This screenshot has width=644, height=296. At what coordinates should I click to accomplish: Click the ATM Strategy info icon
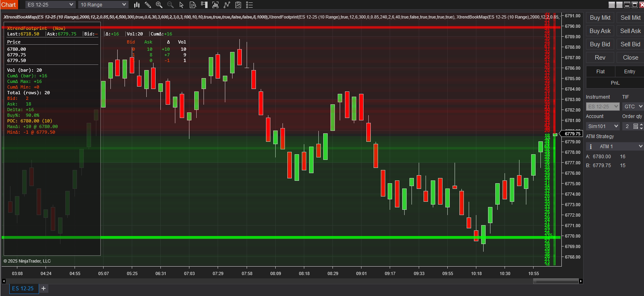point(591,147)
